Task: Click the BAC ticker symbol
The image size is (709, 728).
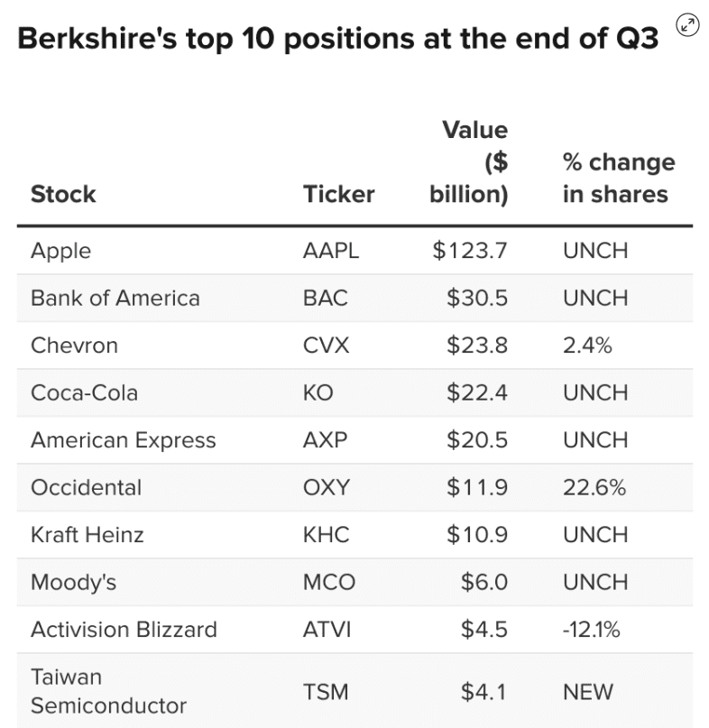Action: pyautogui.click(x=325, y=298)
